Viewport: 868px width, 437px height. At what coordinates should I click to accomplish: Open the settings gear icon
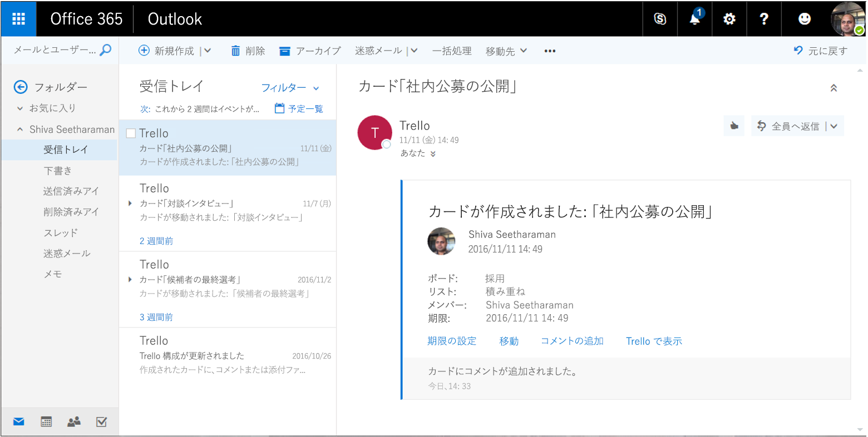click(x=729, y=19)
